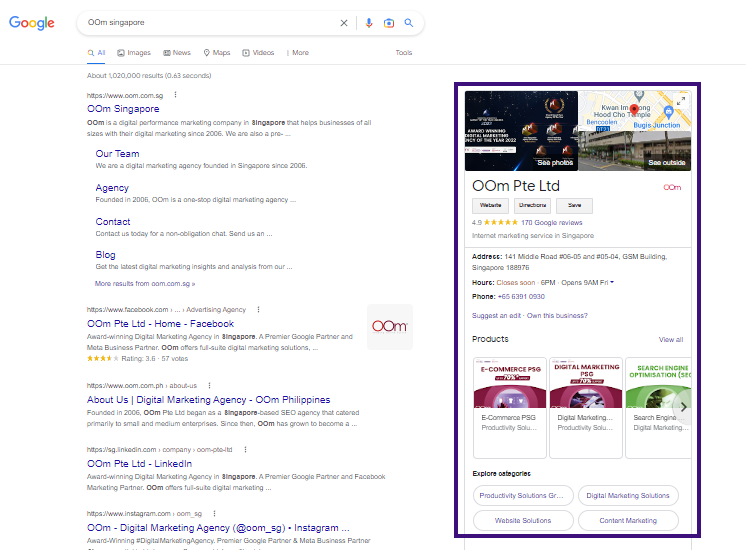746x550 pixels.
Task: Click the Website button in knowledge panel
Action: [x=491, y=206]
